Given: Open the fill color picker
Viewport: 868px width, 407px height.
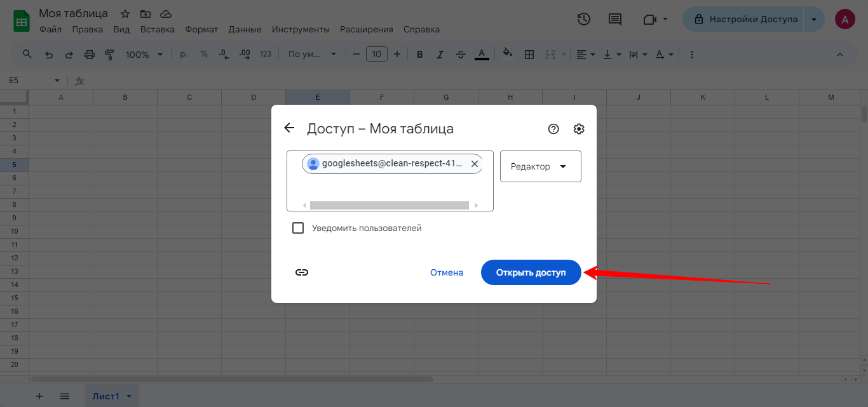Looking at the screenshot, I should [508, 54].
